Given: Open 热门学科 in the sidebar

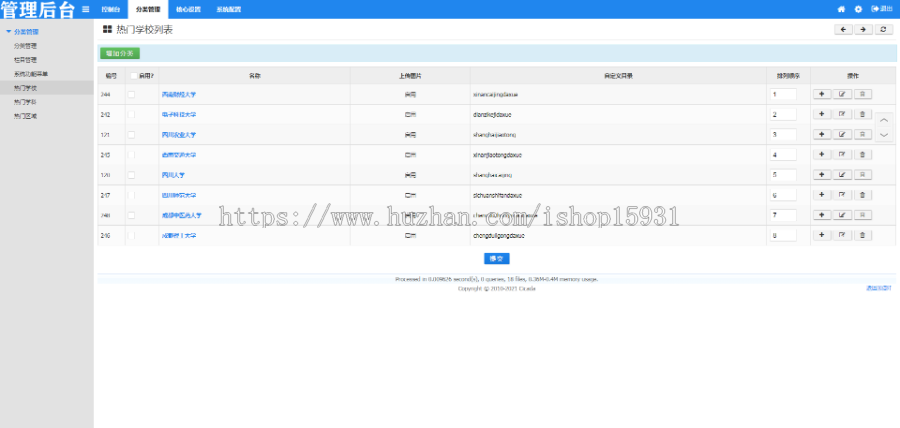Looking at the screenshot, I should [25, 102].
